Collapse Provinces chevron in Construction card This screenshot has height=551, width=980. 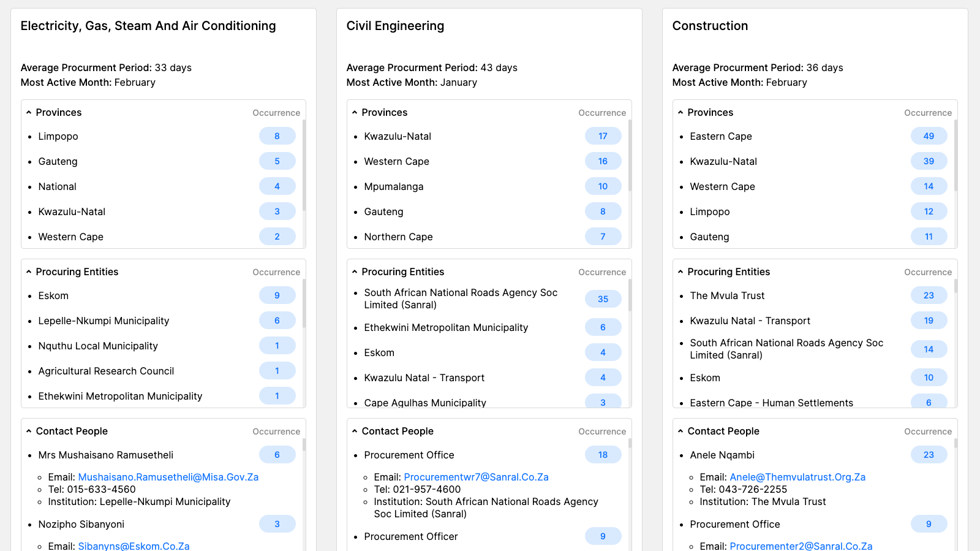(x=680, y=112)
